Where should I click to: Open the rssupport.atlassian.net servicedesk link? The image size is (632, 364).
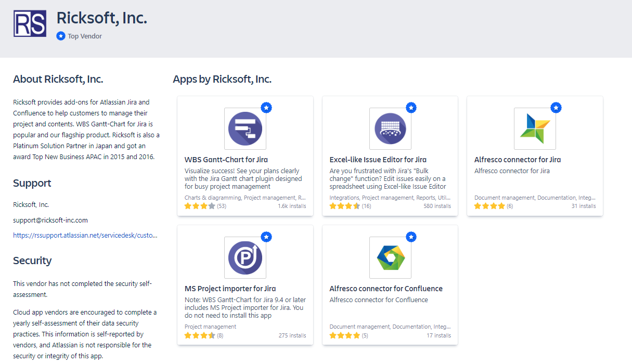[85, 236]
